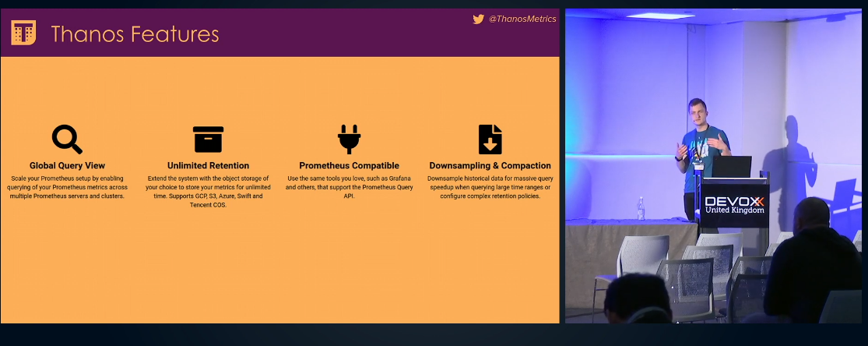Screen dimensions: 868x346
Task: Click the file download Downsampling icon
Action: click(x=490, y=139)
